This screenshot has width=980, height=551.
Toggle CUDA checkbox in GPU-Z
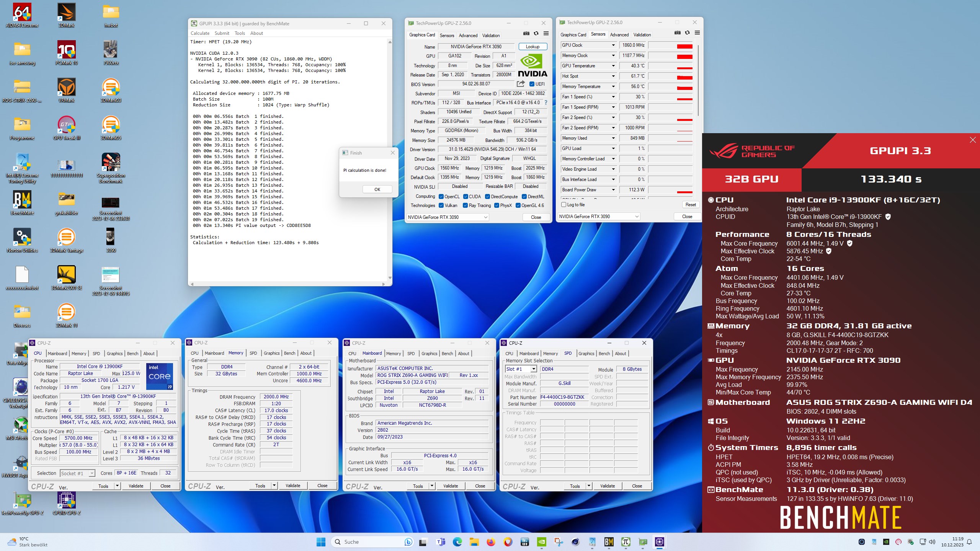(465, 197)
